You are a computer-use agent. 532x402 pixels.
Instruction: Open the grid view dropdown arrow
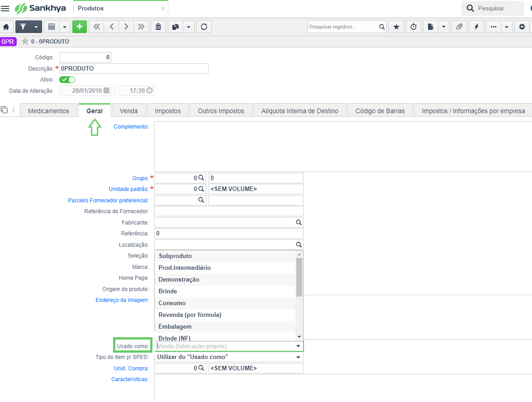click(64, 27)
